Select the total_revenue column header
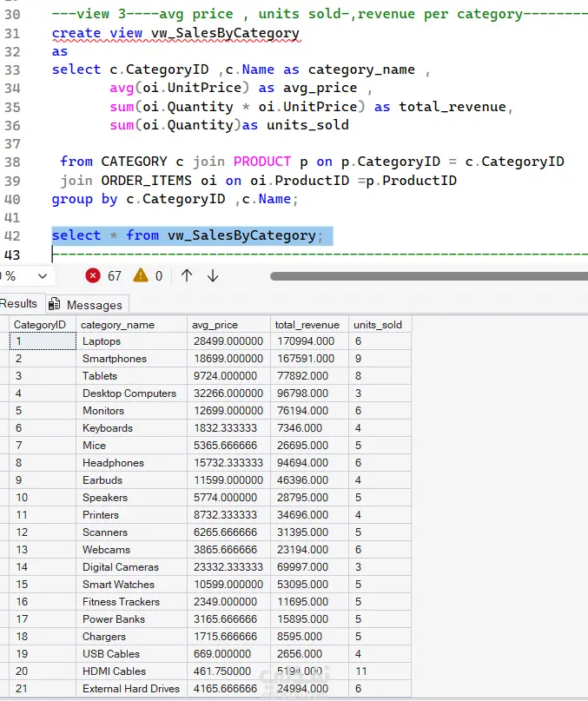The height and width of the screenshot is (701, 588). pyautogui.click(x=309, y=325)
